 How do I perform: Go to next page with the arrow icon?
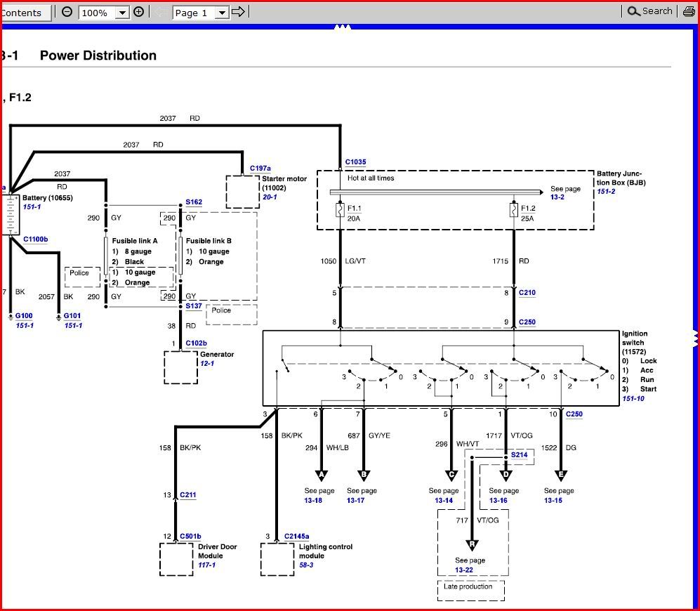[x=237, y=12]
